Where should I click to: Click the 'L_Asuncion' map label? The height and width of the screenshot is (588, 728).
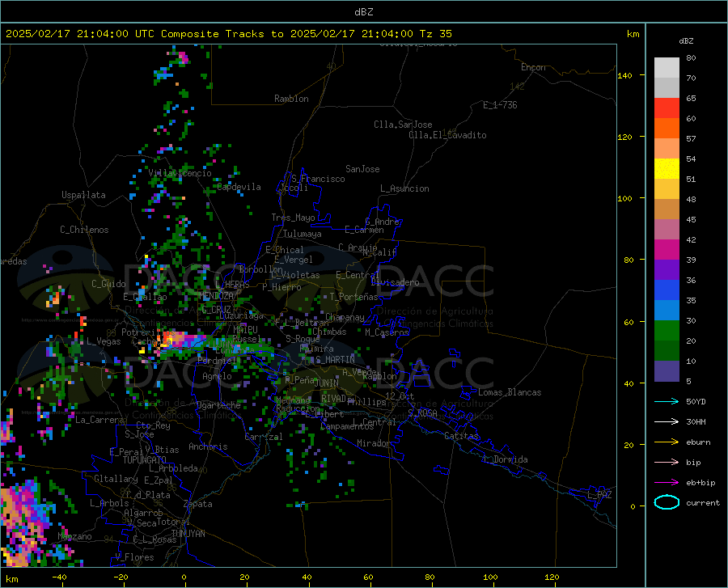click(404, 188)
